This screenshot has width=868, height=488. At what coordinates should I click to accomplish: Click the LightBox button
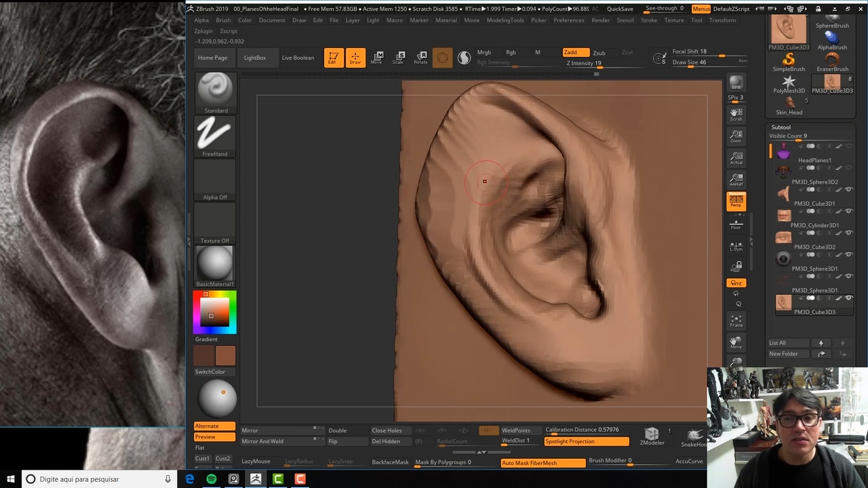coord(255,58)
